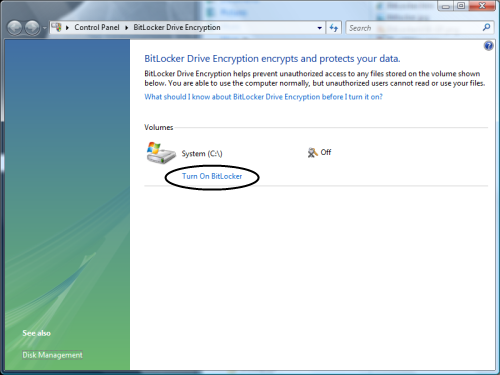
Task: Open the address bar history dropdown arrow
Action: [x=320, y=28]
